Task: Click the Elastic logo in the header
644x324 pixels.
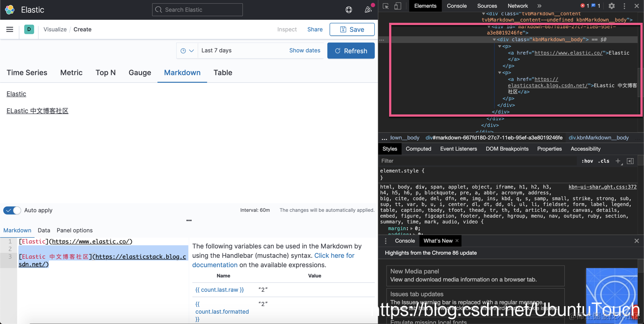Action: pyautogui.click(x=9, y=9)
